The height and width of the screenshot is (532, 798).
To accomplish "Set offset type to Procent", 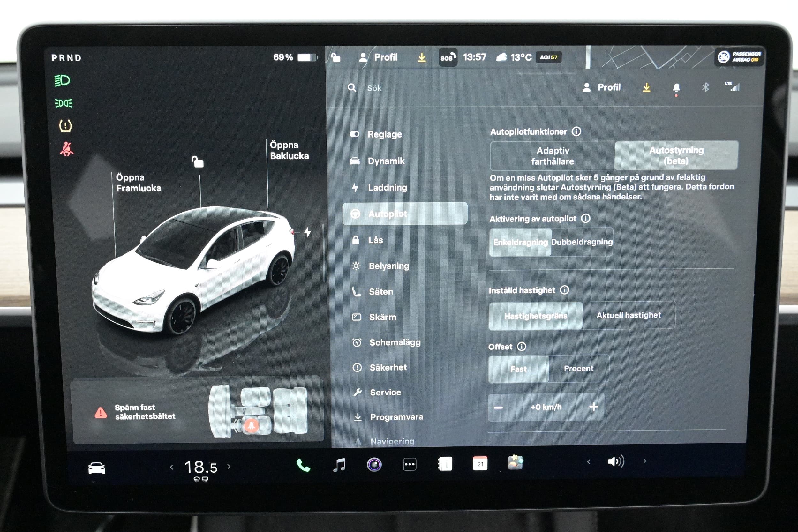I will 579,369.
